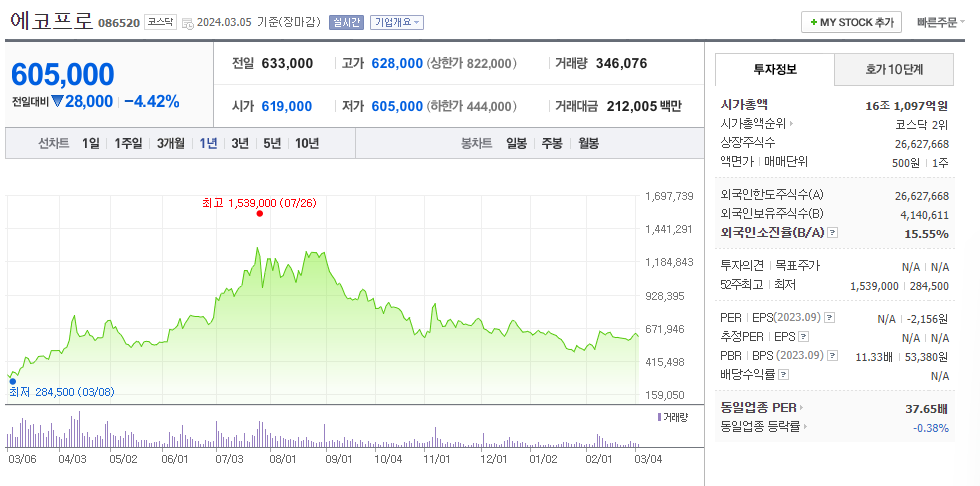Switch to 주봉 candlestick chart
The width and height of the screenshot is (980, 486).
pos(552,144)
